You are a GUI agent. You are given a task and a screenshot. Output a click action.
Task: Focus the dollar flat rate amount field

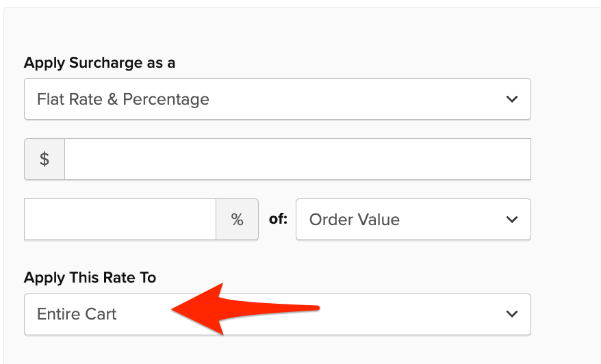tap(297, 159)
